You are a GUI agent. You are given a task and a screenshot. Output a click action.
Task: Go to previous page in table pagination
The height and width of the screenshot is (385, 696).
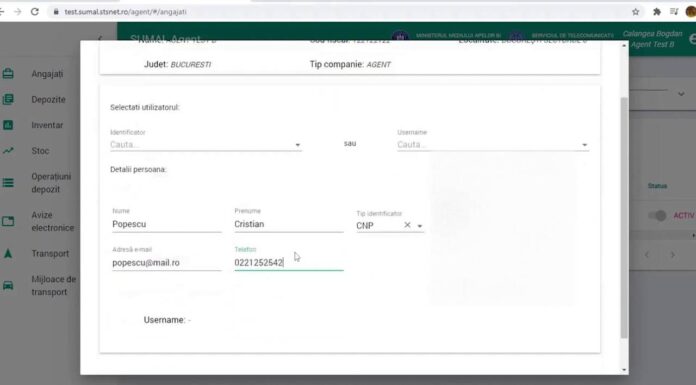pyautogui.click(x=647, y=255)
